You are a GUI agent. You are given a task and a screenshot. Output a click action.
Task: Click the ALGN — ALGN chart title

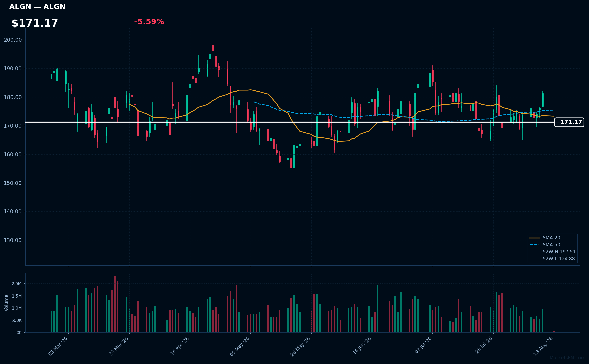click(x=37, y=7)
